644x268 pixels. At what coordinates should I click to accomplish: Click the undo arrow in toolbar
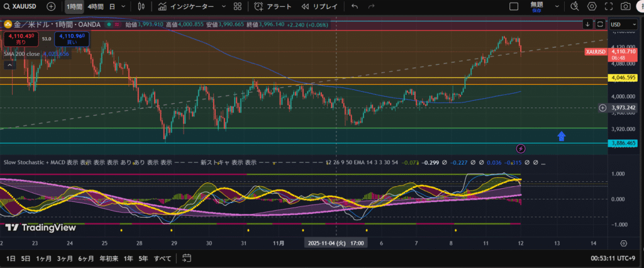coord(355,7)
